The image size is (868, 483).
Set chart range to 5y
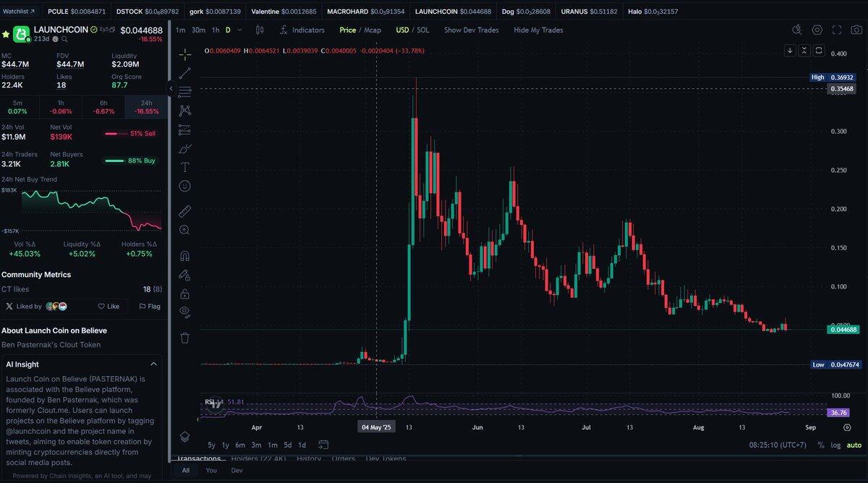pyautogui.click(x=211, y=445)
